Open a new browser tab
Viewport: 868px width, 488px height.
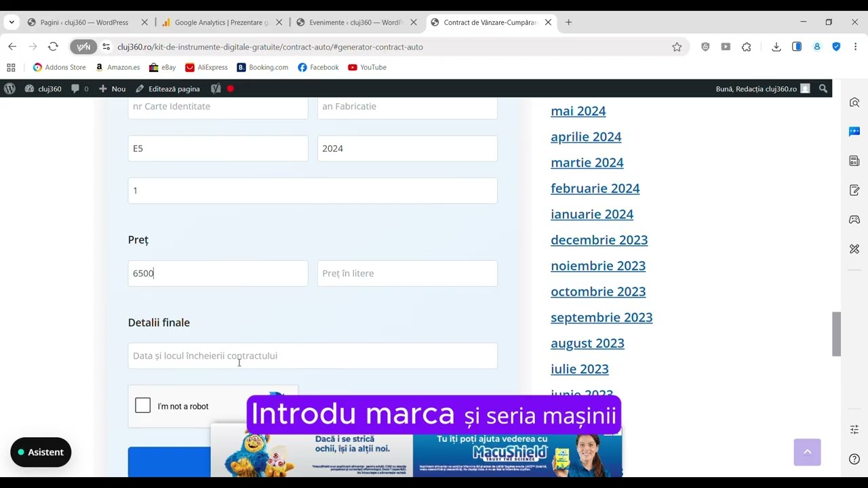tap(568, 22)
